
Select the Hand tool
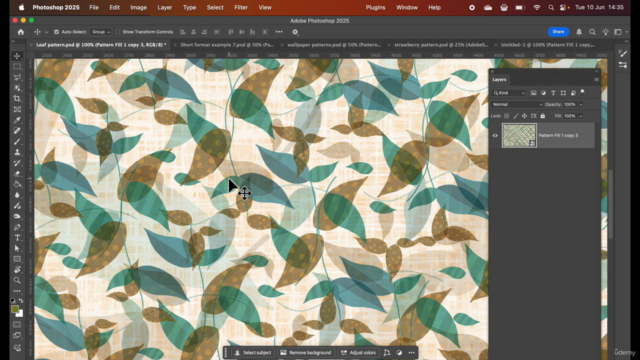pos(17,269)
